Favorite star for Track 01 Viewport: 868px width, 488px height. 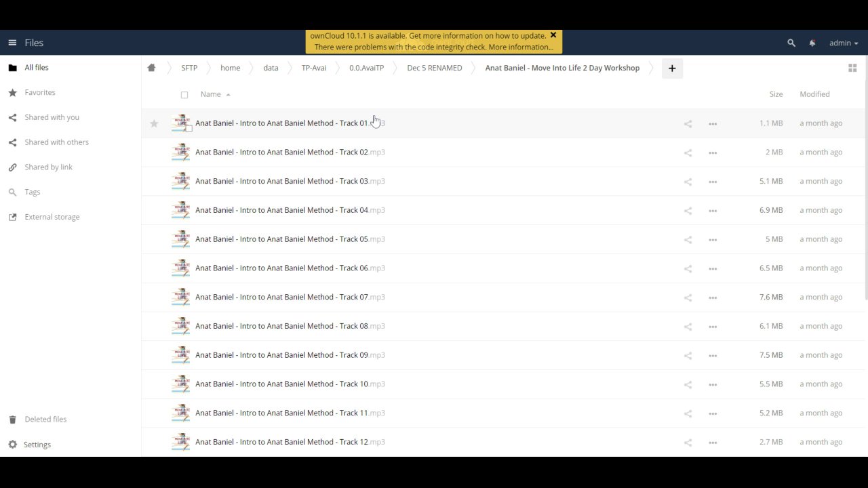[x=154, y=123]
